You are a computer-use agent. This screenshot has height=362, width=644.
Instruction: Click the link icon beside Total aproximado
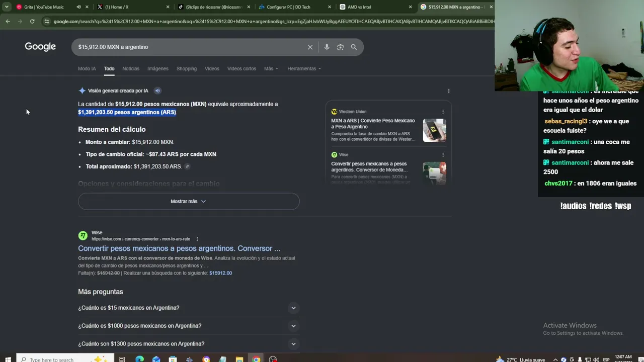pyautogui.click(x=187, y=166)
